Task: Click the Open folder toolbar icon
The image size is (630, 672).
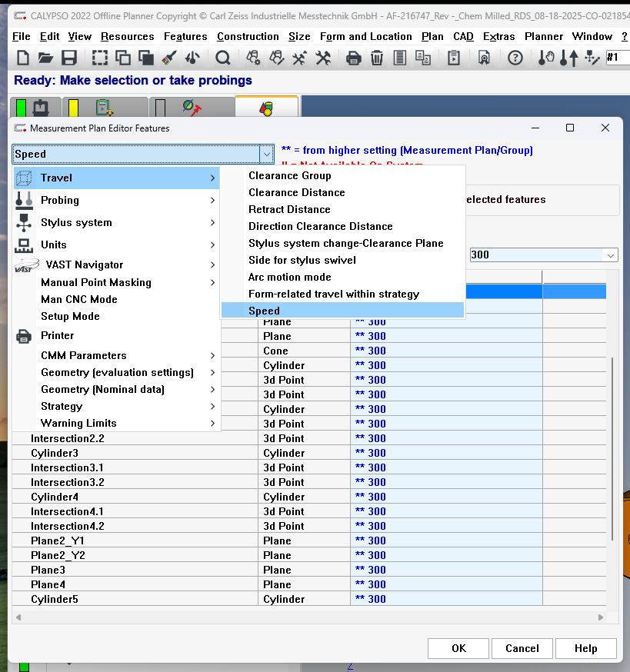Action: (x=45, y=58)
